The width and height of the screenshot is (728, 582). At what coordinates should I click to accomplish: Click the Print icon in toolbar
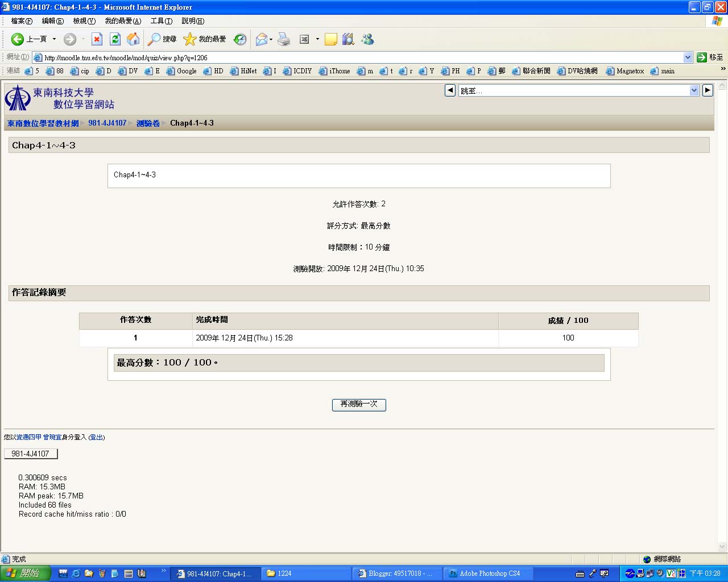tap(284, 39)
